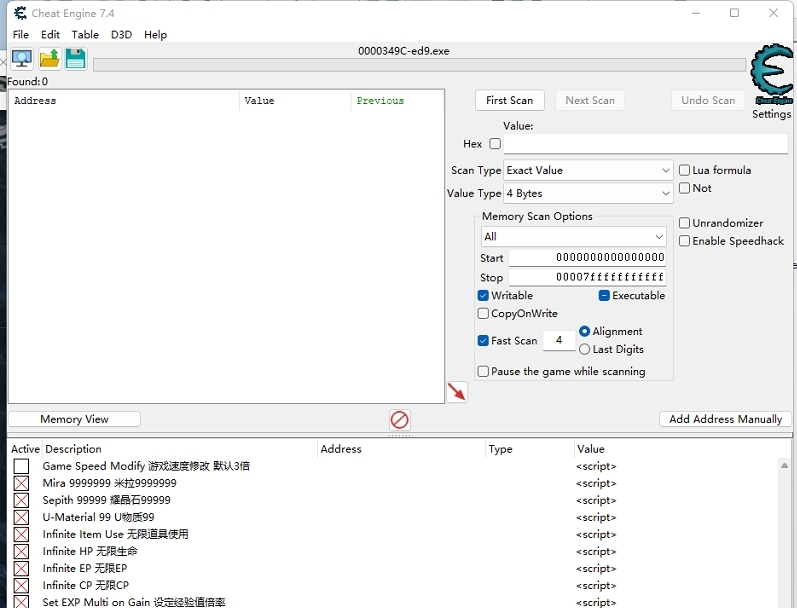Toggle the Writable checkbox
The height and width of the screenshot is (608, 797).
tap(483, 295)
